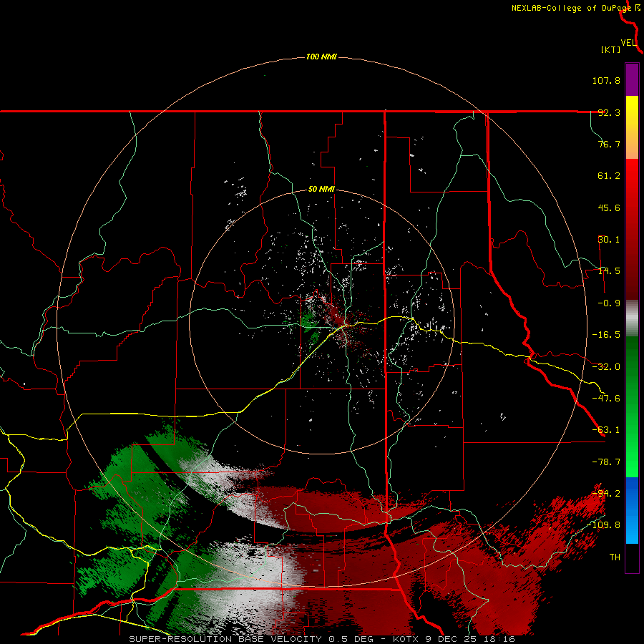This screenshot has width=644, height=644.
Task: Pick the purple segment of velocity color bar
Action: [x=632, y=79]
